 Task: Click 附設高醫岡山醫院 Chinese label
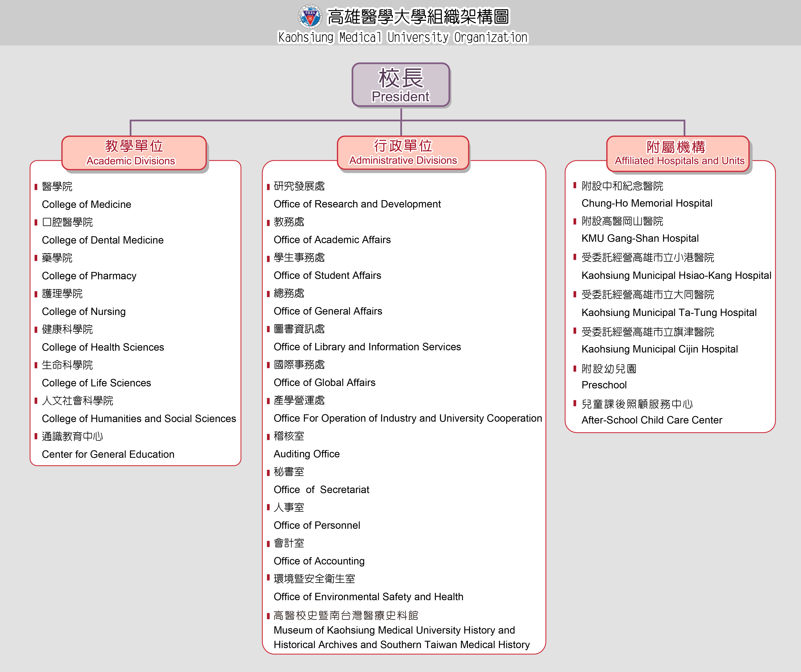pos(622,221)
